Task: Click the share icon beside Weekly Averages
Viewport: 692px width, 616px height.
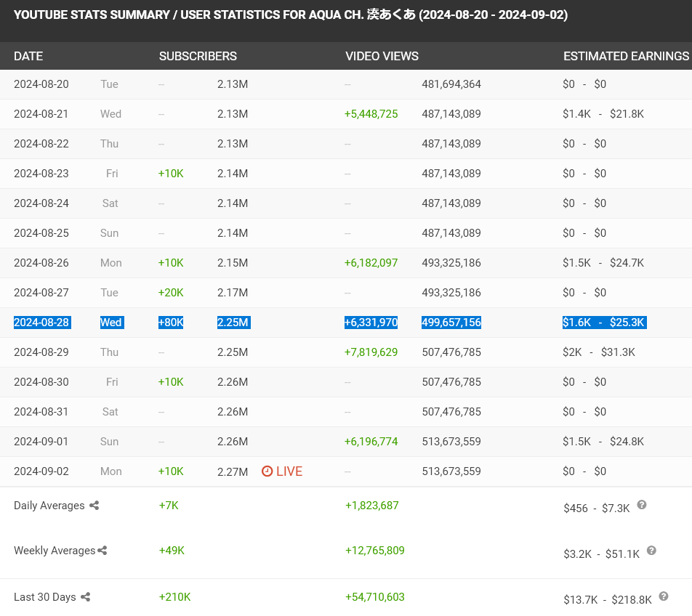Action: [x=102, y=551]
